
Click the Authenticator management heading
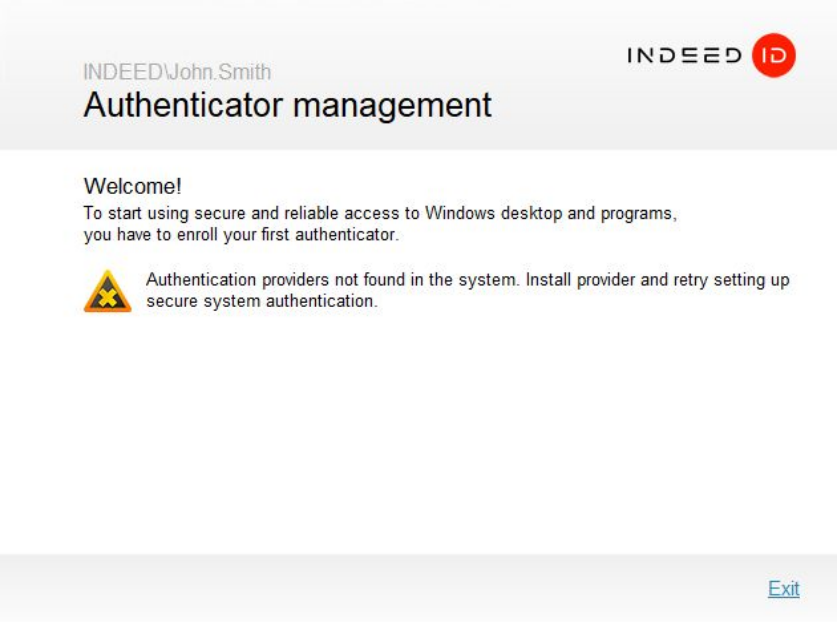coord(287,105)
